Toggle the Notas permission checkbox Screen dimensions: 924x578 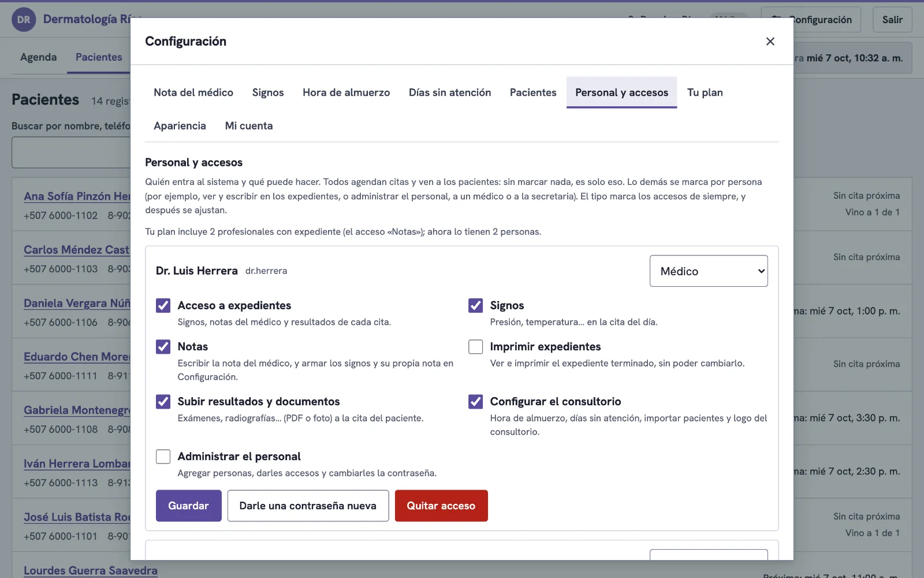163,347
